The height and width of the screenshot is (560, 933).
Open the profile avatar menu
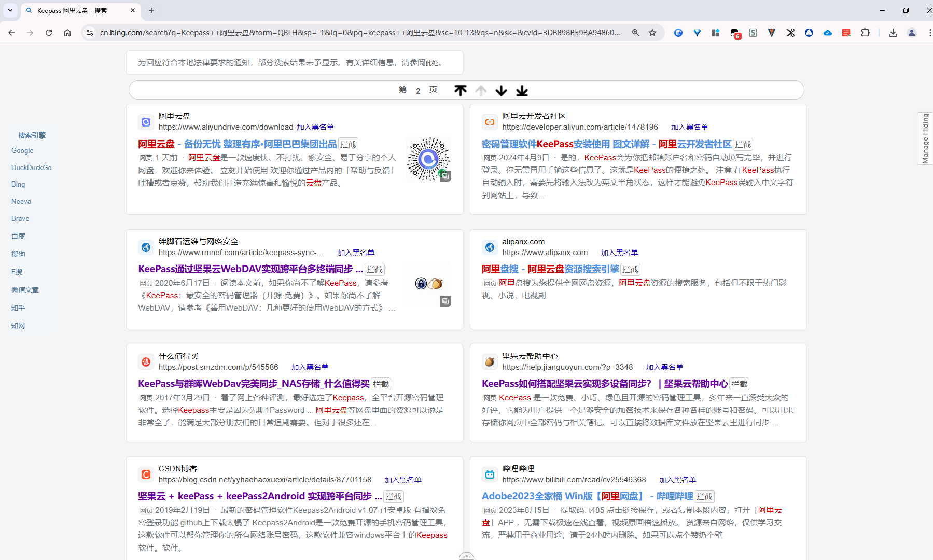point(911,33)
